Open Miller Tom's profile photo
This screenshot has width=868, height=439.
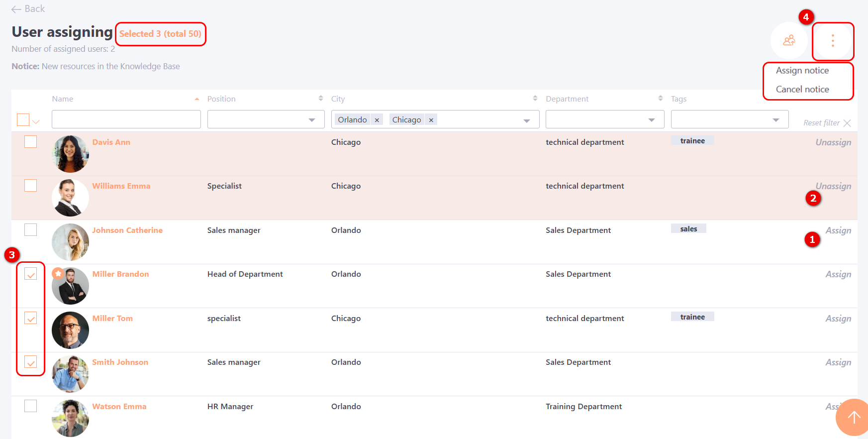point(70,330)
